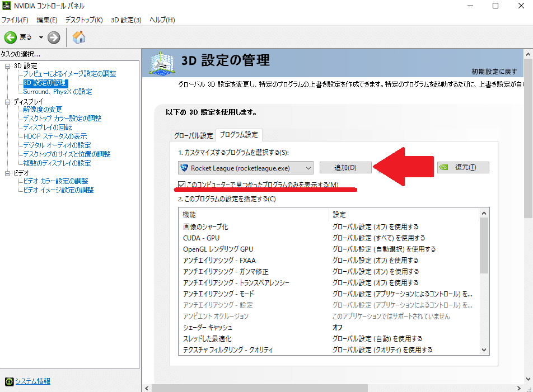The height and width of the screenshot is (392, 533).
Task: Click horizontal scrollbar right arrow
Action: point(518,388)
